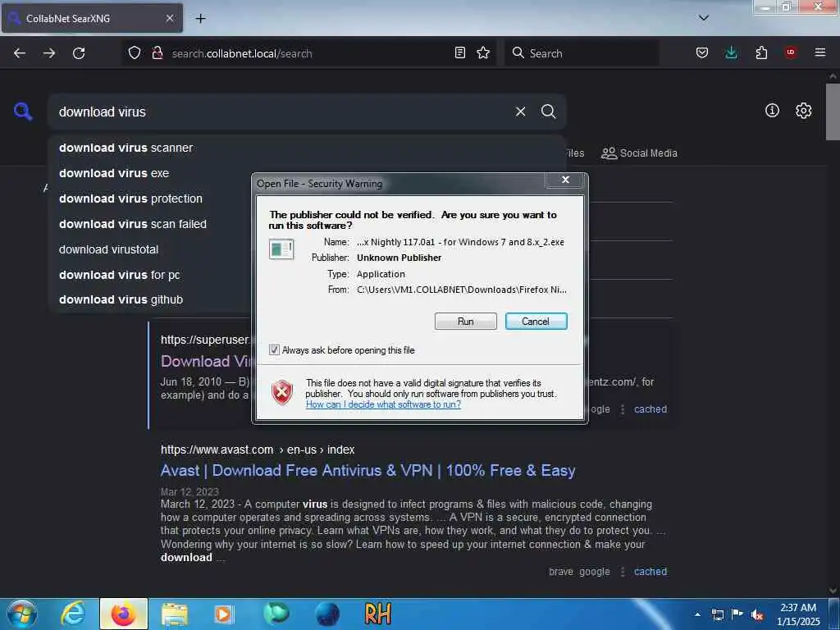Viewport: 840px width, 630px height.
Task: Open taskbar clock showing 2:37 AM
Action: [x=798, y=614]
